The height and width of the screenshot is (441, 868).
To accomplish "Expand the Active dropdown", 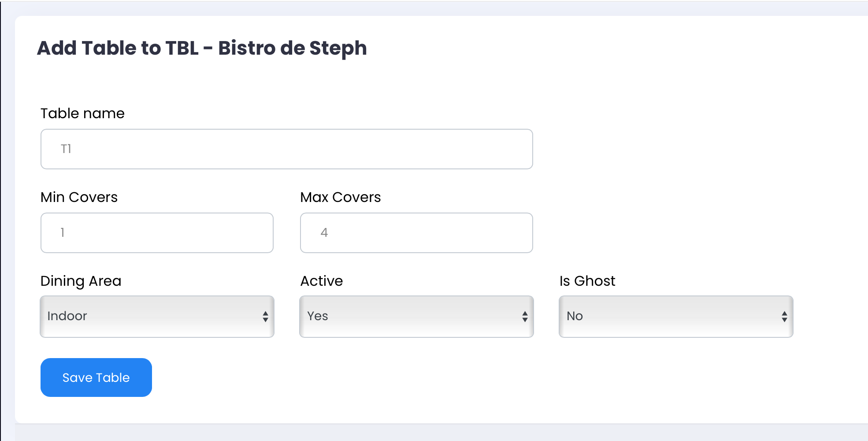I will point(416,317).
